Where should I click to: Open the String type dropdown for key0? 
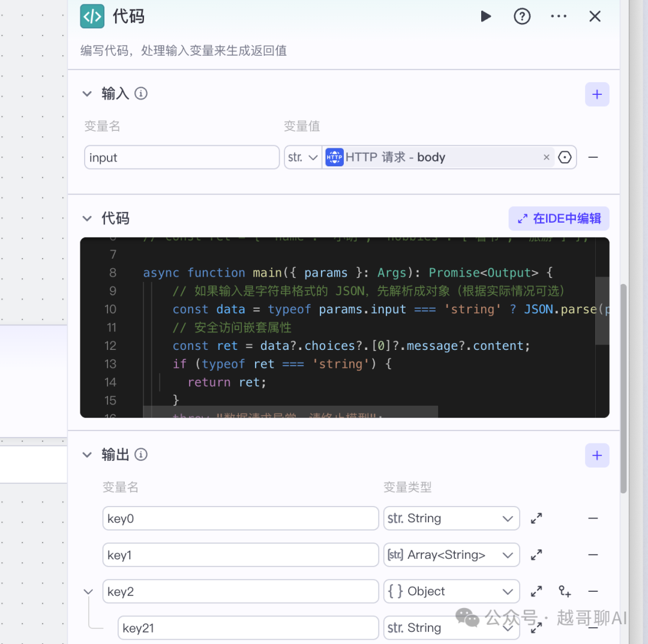pyautogui.click(x=451, y=519)
